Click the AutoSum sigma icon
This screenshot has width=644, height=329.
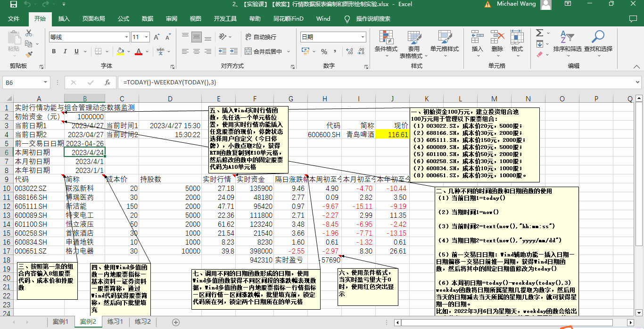coord(539,33)
